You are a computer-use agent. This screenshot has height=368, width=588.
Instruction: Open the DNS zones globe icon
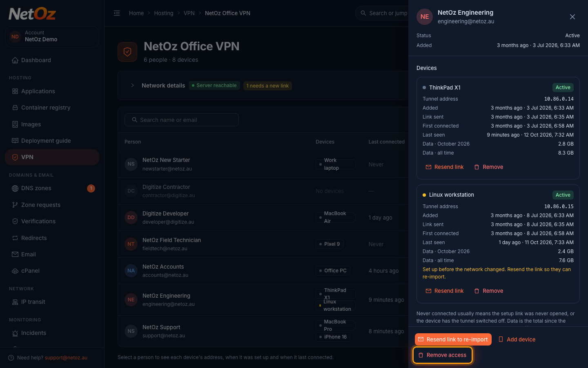point(15,188)
